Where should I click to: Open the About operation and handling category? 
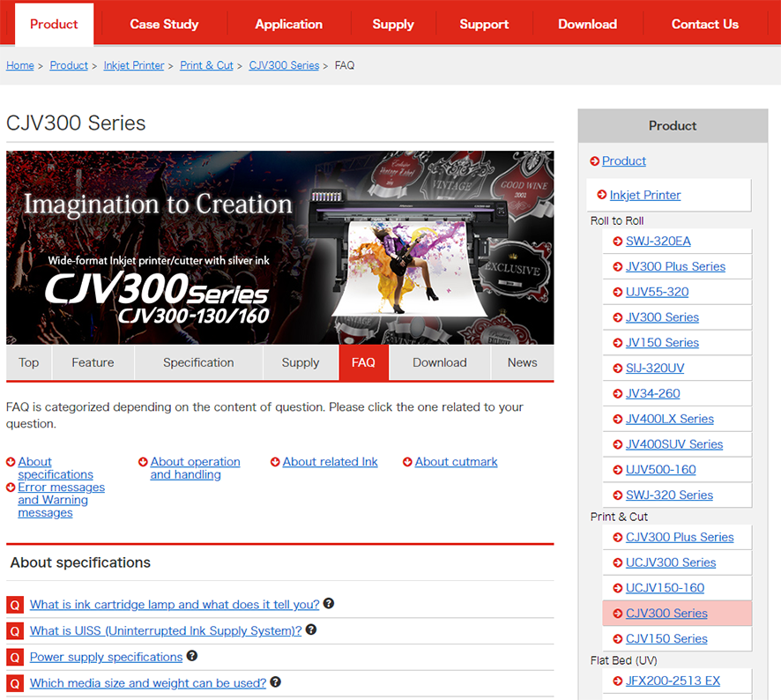195,467
